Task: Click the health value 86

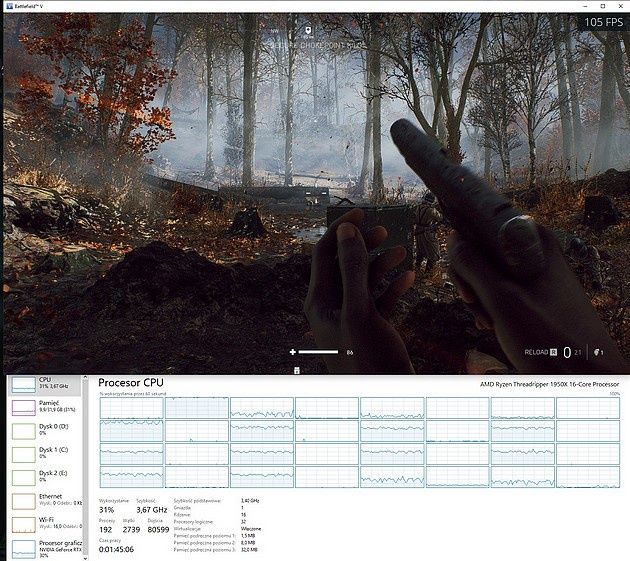Action: click(x=350, y=352)
